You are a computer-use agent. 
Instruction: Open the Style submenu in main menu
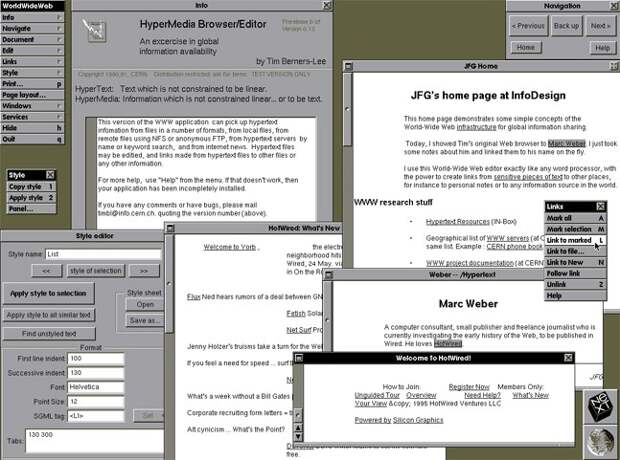pyautogui.click(x=32, y=73)
